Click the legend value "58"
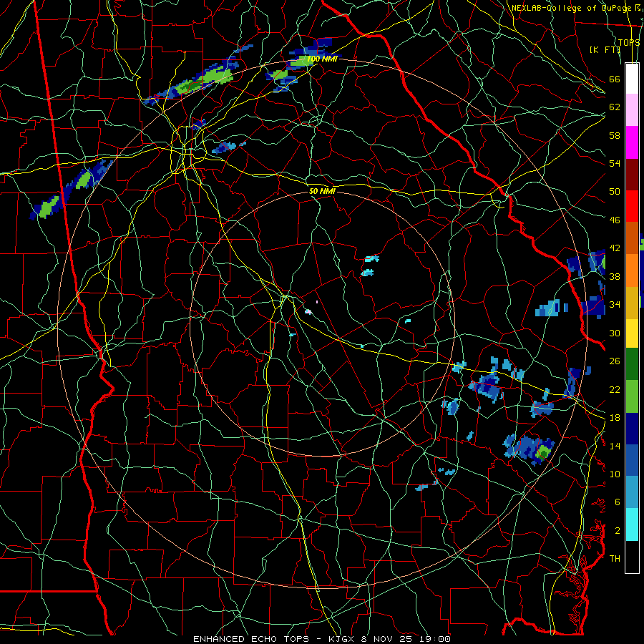 (x=615, y=135)
